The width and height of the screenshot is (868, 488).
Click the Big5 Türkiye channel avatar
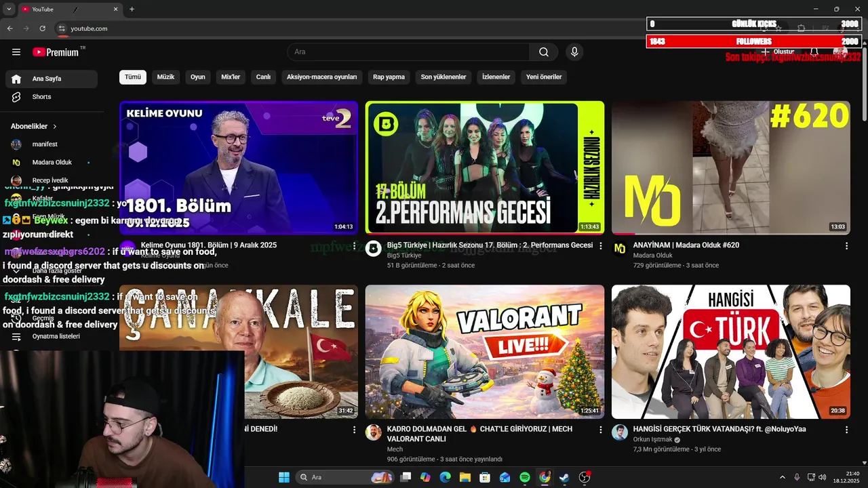374,249
